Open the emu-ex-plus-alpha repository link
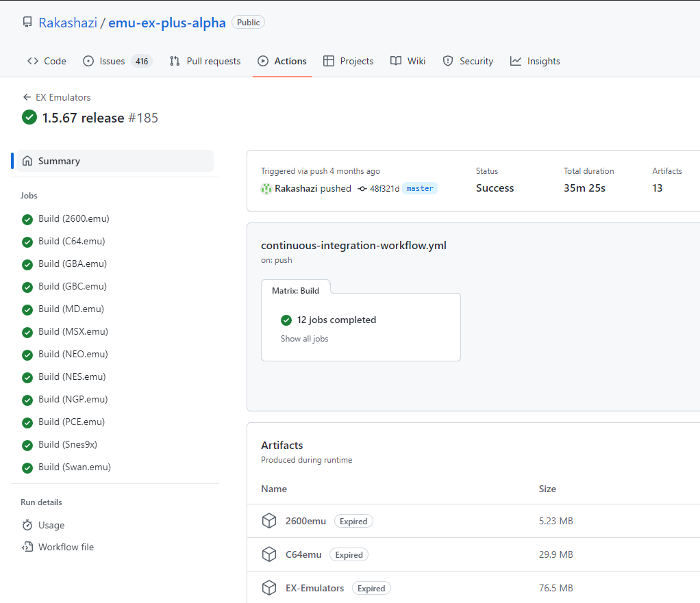Screen dimensions: 700x603 pyautogui.click(x=167, y=23)
